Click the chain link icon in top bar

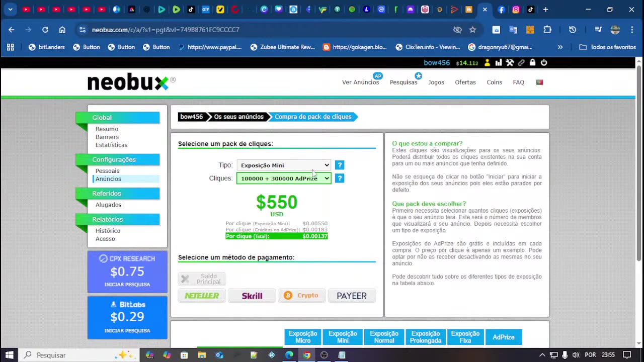[x=521, y=63]
